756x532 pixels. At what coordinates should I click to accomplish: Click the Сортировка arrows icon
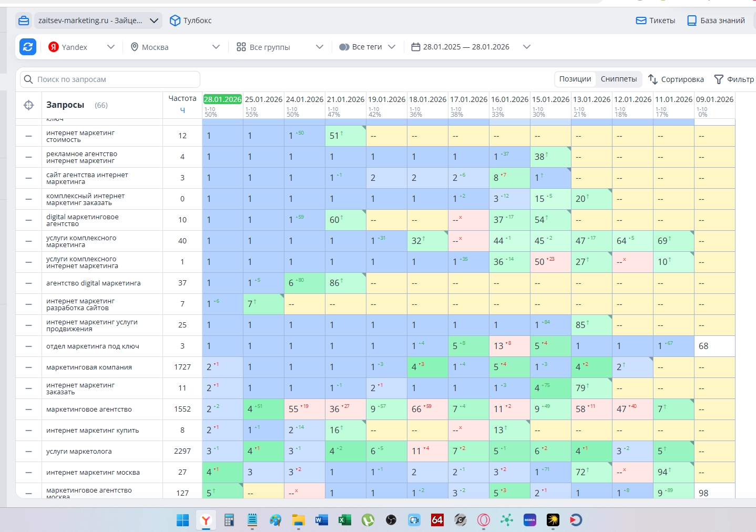(x=653, y=79)
